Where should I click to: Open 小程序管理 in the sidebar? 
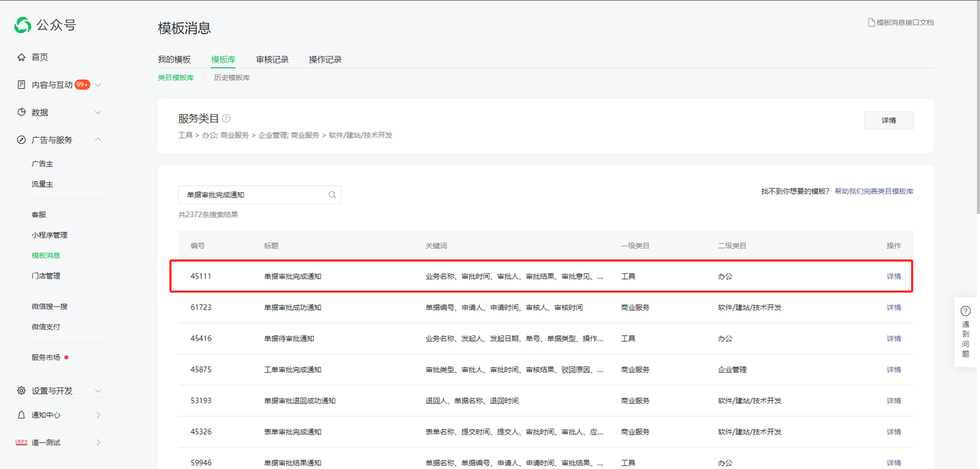pyautogui.click(x=49, y=235)
